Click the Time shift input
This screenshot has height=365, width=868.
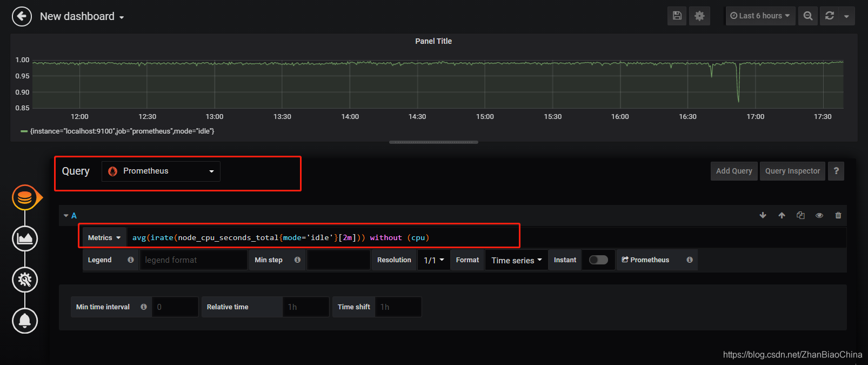(398, 307)
